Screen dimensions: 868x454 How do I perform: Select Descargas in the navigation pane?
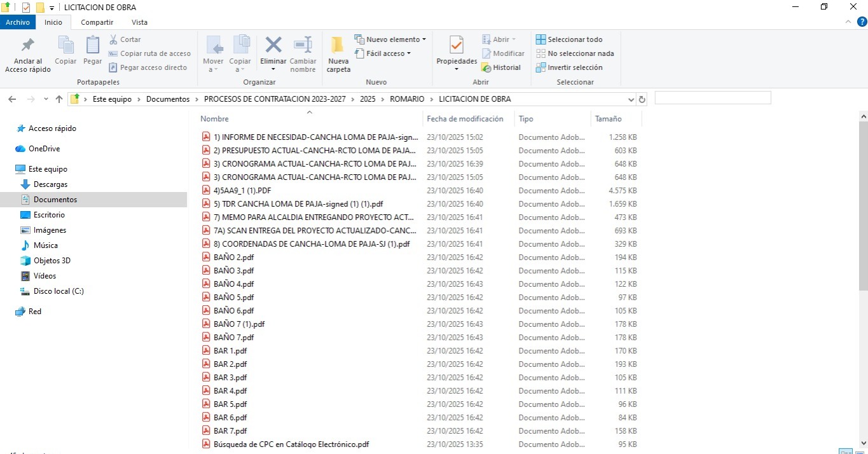click(50, 184)
